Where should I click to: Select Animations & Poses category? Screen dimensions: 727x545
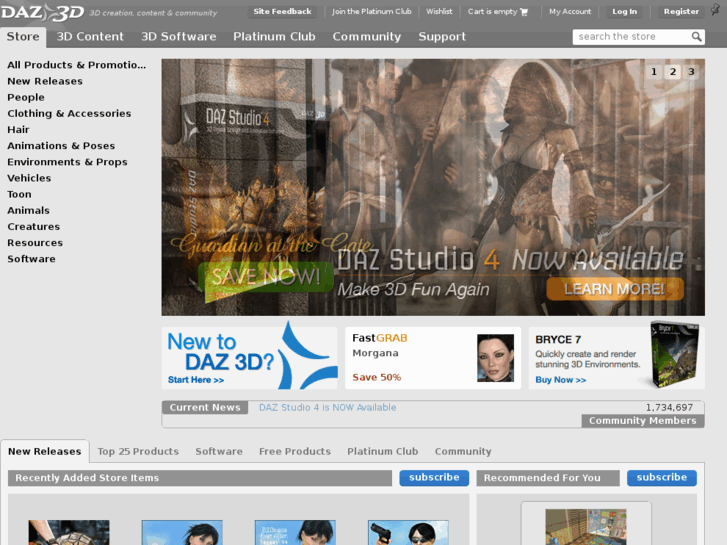click(x=61, y=146)
